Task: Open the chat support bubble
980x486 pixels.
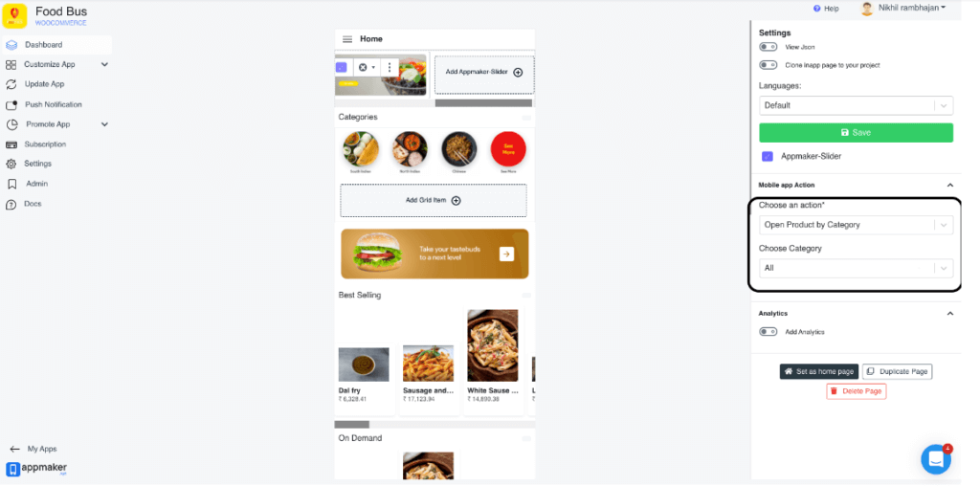Action: pyautogui.click(x=936, y=459)
